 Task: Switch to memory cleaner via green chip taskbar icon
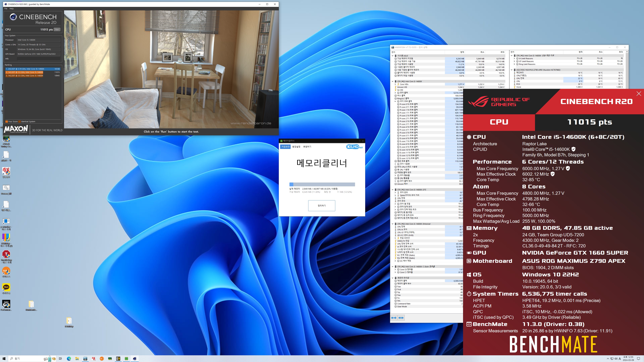pos(126,358)
